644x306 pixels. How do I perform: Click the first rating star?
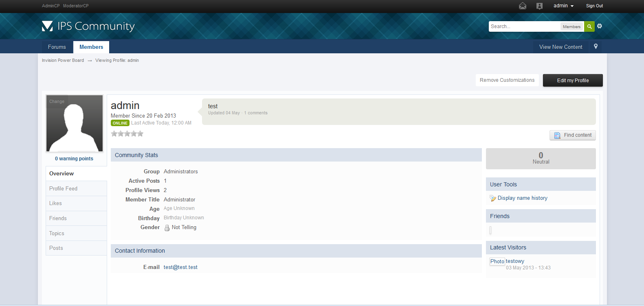(x=114, y=133)
